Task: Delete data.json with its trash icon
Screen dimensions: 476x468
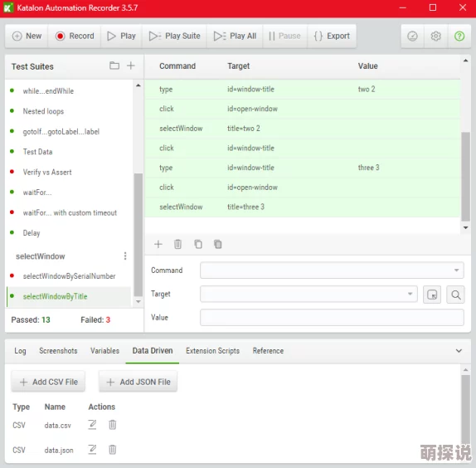Action: (x=112, y=450)
